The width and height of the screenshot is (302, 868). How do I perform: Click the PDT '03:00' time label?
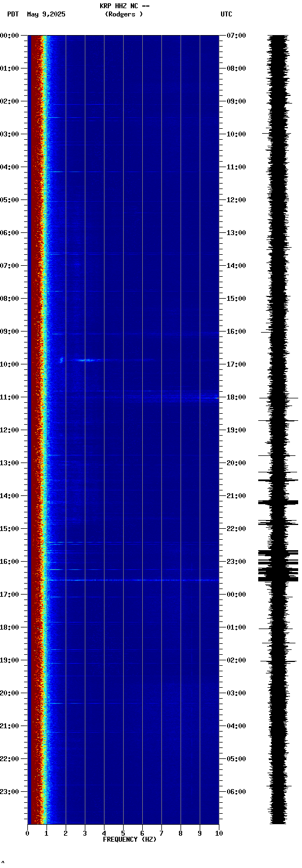click(x=10, y=134)
